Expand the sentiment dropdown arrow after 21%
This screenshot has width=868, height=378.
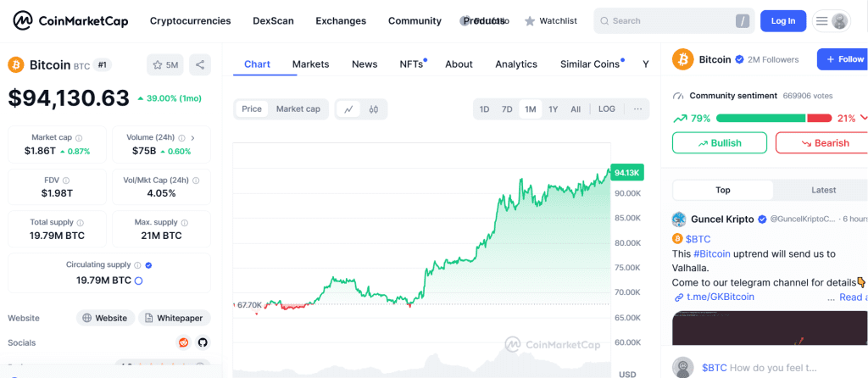pyautogui.click(x=864, y=118)
